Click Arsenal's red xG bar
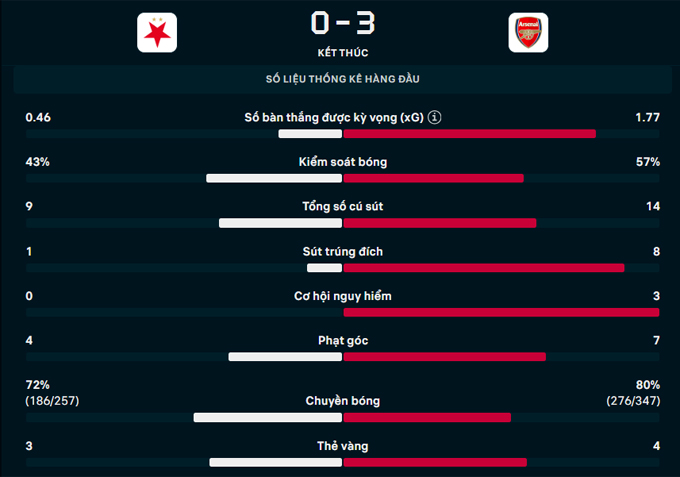 [x=470, y=134]
